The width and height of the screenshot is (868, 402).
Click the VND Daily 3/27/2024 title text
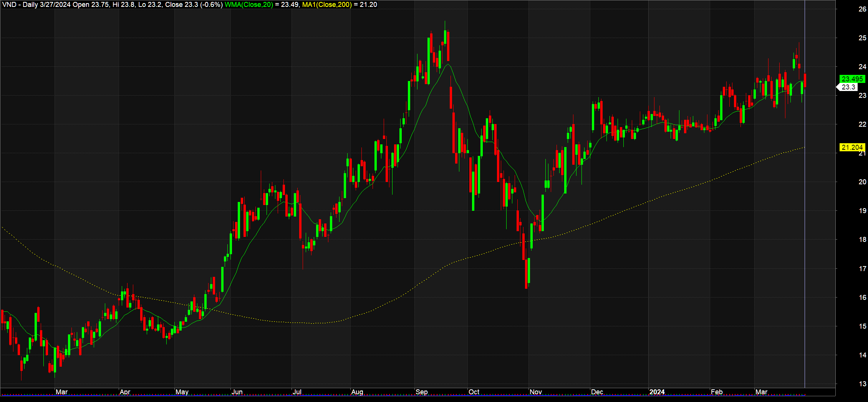36,5
